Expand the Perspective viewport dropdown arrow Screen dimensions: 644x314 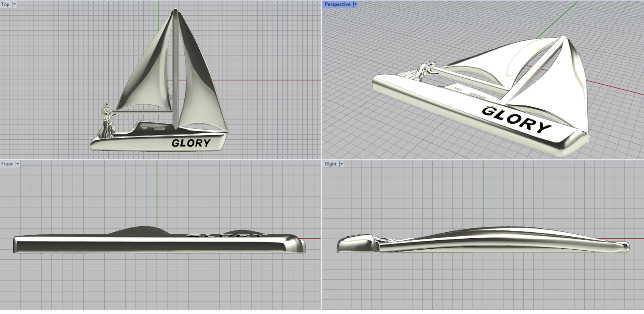click(355, 4)
